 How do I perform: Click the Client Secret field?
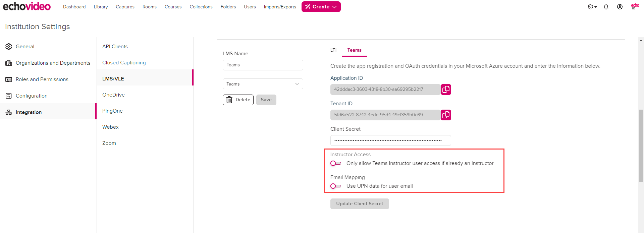391,140
